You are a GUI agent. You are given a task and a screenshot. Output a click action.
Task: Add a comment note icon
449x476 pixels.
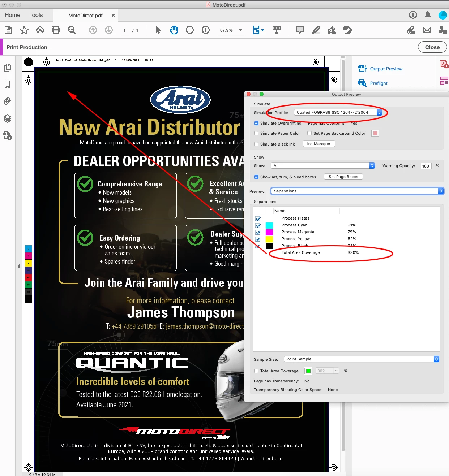[x=300, y=30]
